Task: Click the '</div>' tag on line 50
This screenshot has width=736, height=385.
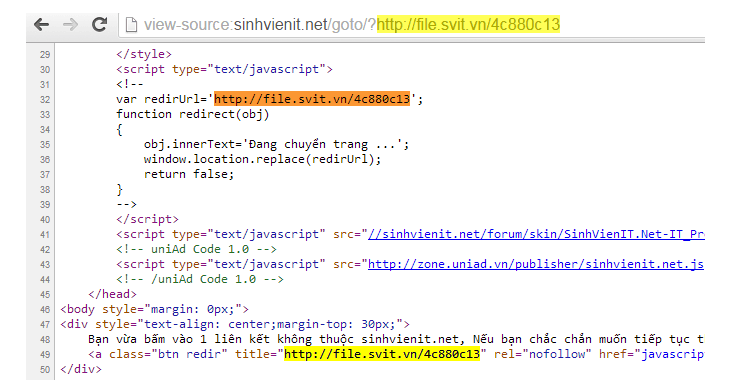Action: [x=81, y=369]
